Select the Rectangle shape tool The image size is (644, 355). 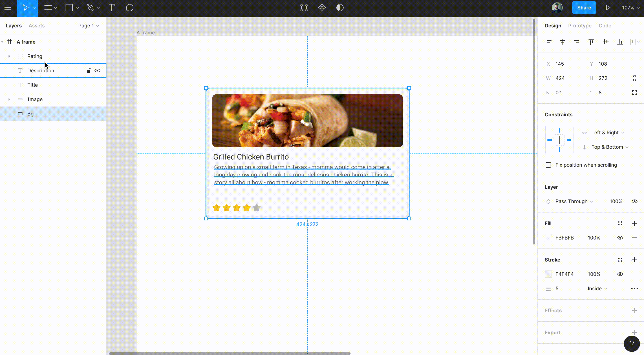[x=69, y=8]
